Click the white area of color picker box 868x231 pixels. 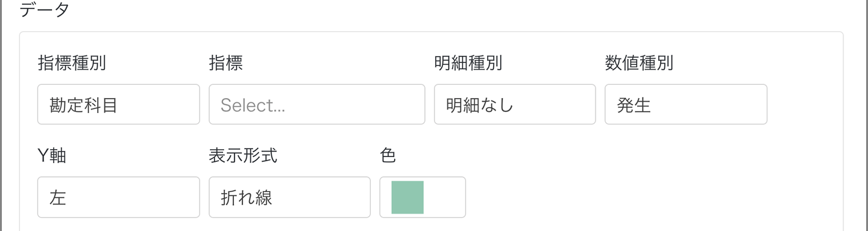444,197
